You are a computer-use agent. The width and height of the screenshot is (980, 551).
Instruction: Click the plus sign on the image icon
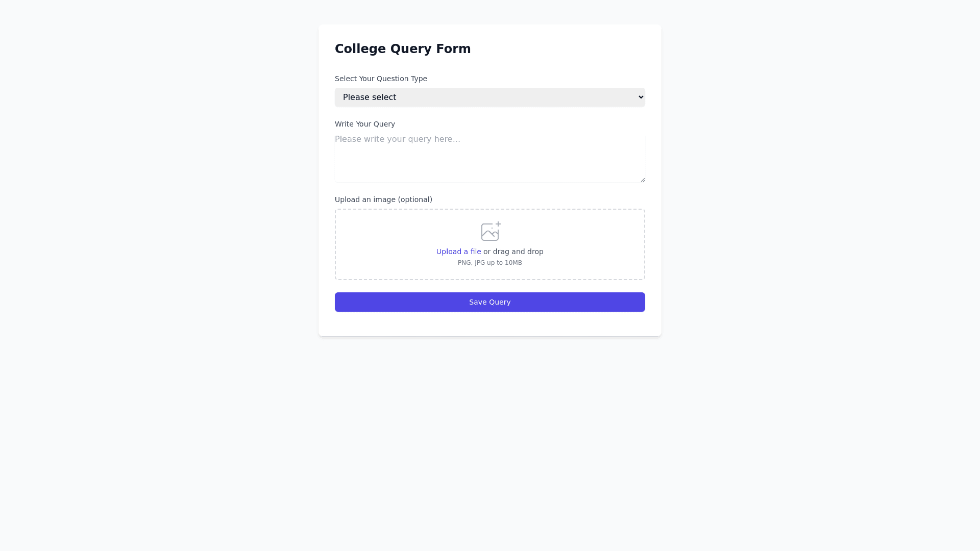[x=498, y=224]
